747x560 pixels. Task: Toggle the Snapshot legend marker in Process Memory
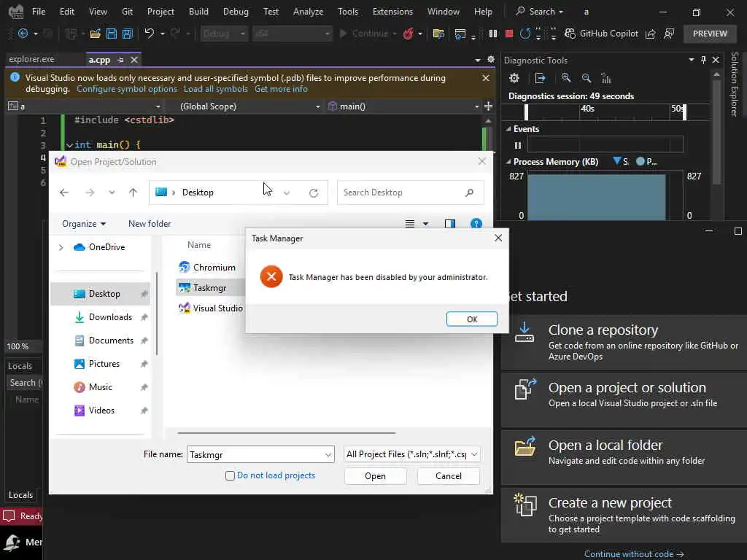point(617,161)
